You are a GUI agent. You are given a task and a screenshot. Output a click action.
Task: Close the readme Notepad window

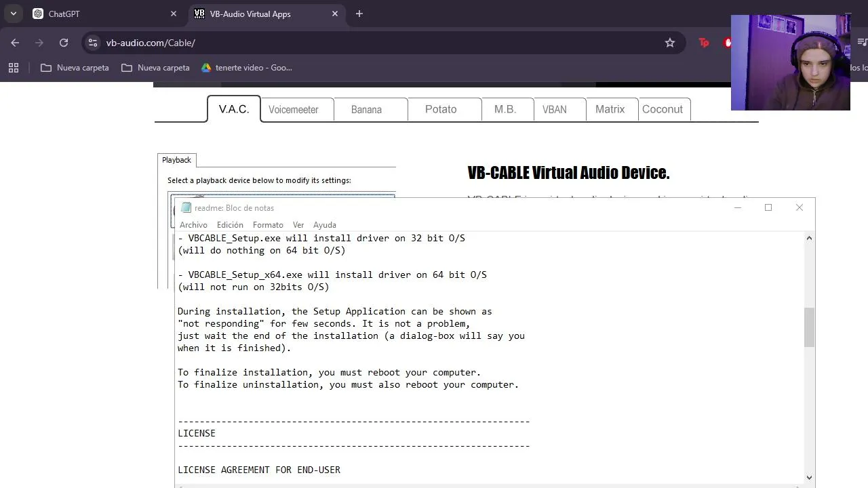click(800, 207)
